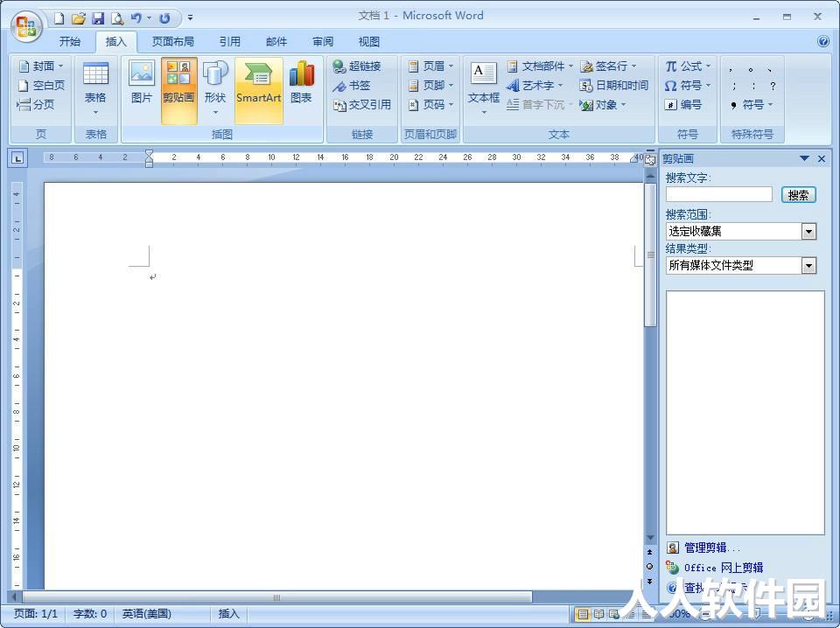The height and width of the screenshot is (628, 840).
Task: Expand the 选定收藏集 search scope dropdown
Action: tap(808, 231)
